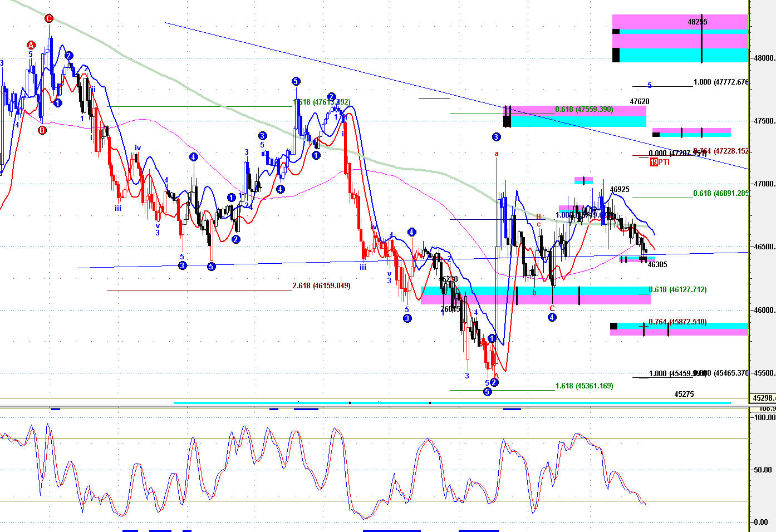The image size is (776, 532).
Task: Click the 0.000 (45465.370 level label
Action: pos(721,373)
